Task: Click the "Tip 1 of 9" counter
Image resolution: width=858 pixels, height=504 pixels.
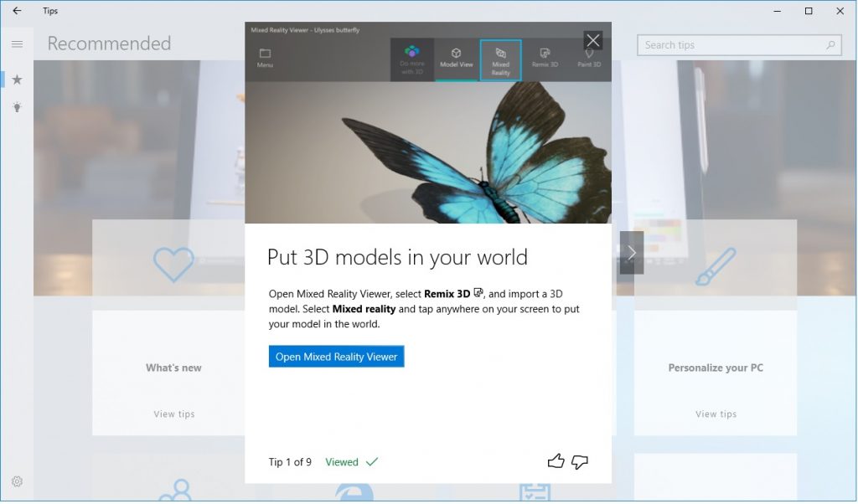Action: click(x=290, y=462)
